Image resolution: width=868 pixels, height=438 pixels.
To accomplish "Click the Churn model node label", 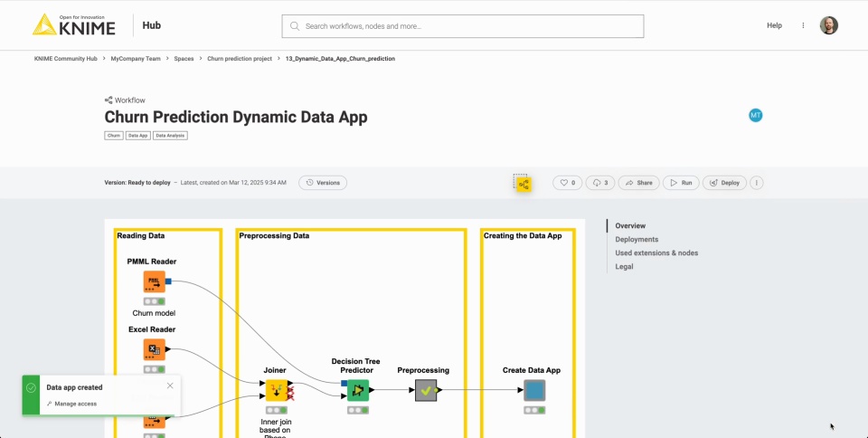I will point(154,313).
